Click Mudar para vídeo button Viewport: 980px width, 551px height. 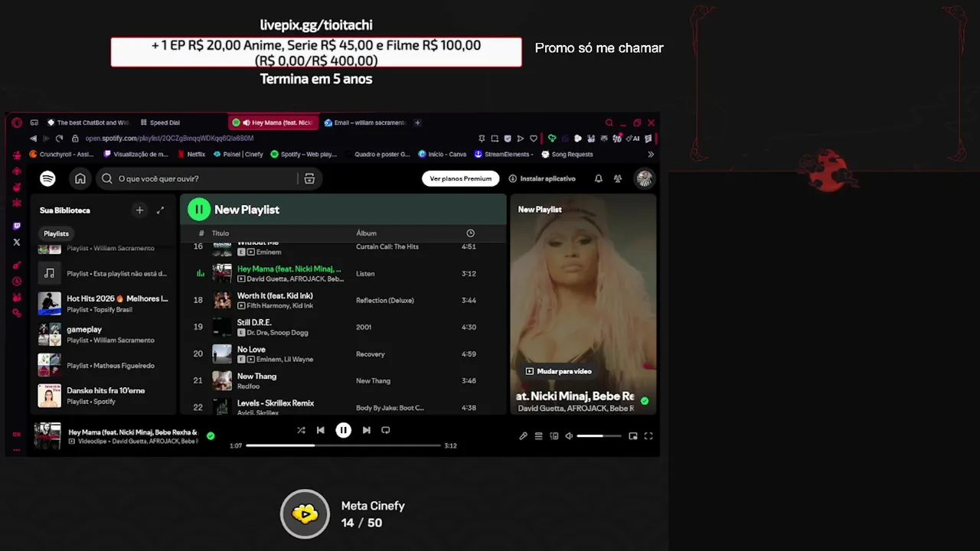(x=558, y=371)
